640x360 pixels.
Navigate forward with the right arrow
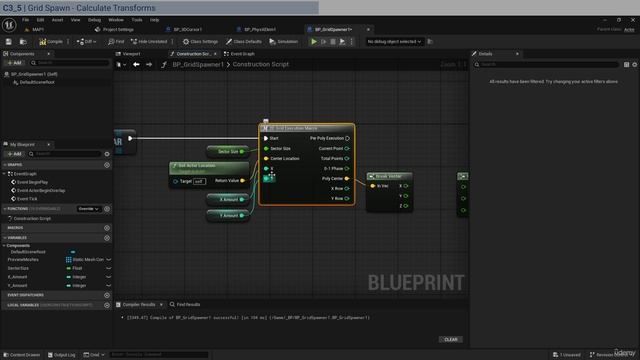(149, 64)
